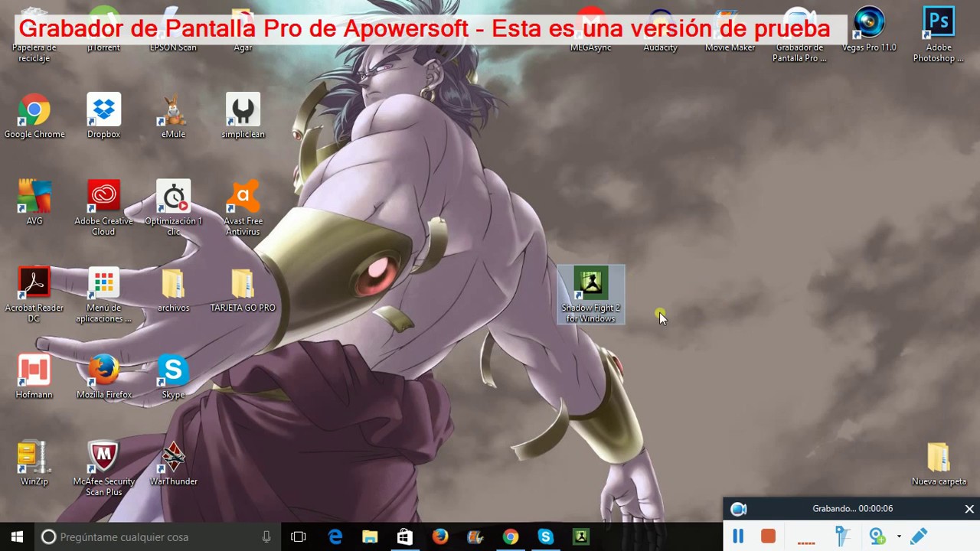980x551 pixels.
Task: Expand the webcam dropdown arrow in recorder
Action: point(899,536)
